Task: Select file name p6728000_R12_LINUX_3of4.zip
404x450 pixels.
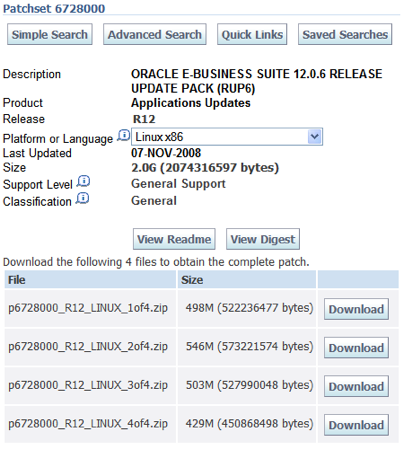Action: point(88,385)
